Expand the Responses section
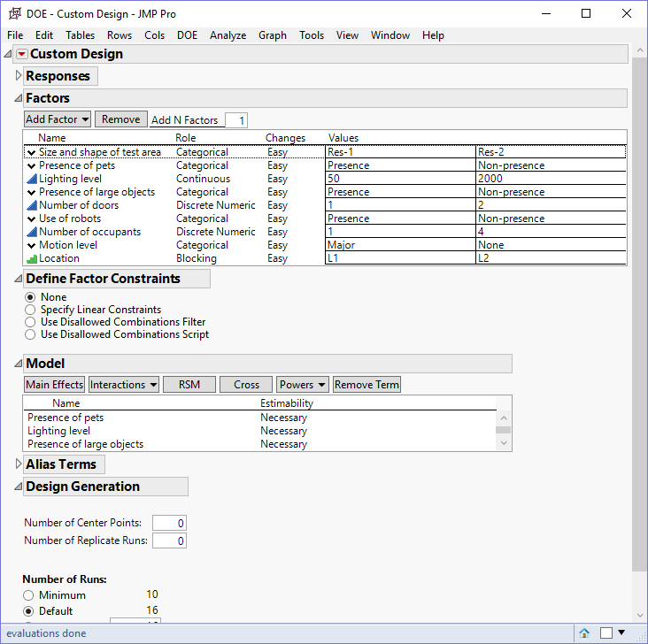 point(19,77)
